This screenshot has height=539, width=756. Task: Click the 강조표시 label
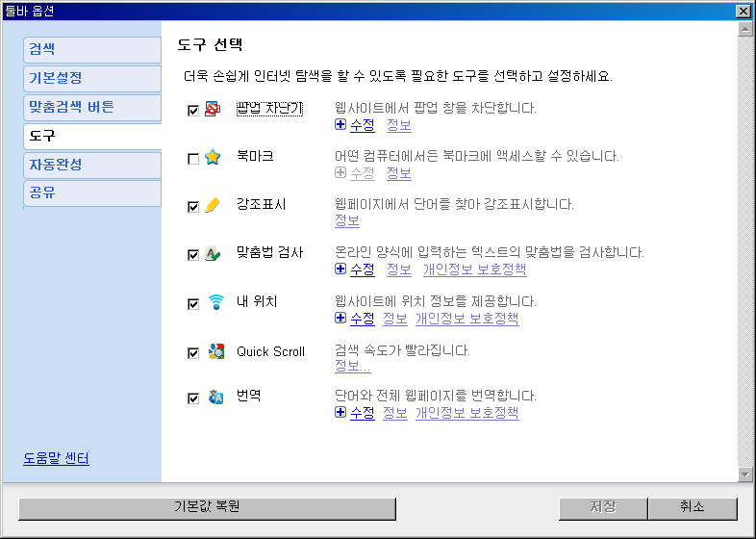(262, 205)
